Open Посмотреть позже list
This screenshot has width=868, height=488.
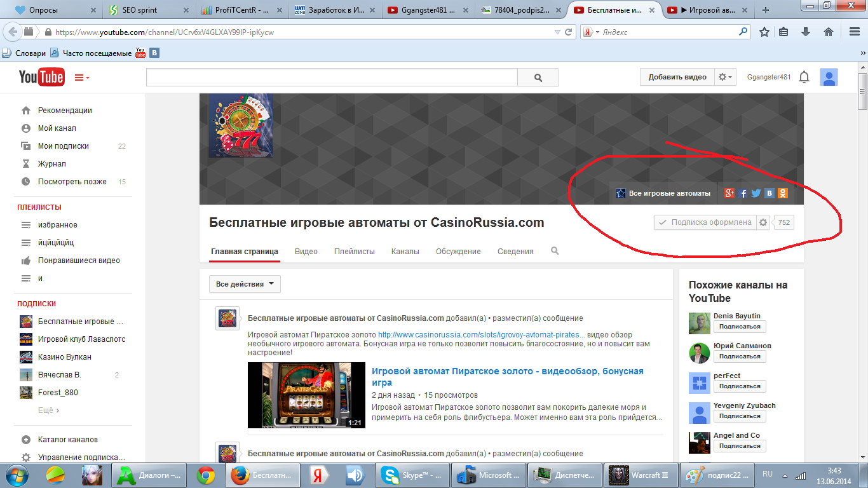(x=72, y=181)
